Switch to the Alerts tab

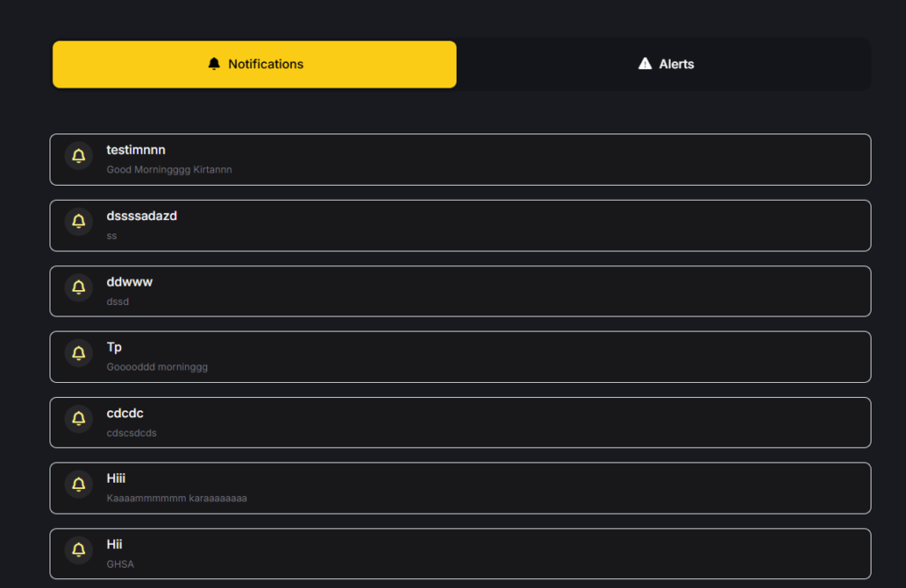coord(665,64)
